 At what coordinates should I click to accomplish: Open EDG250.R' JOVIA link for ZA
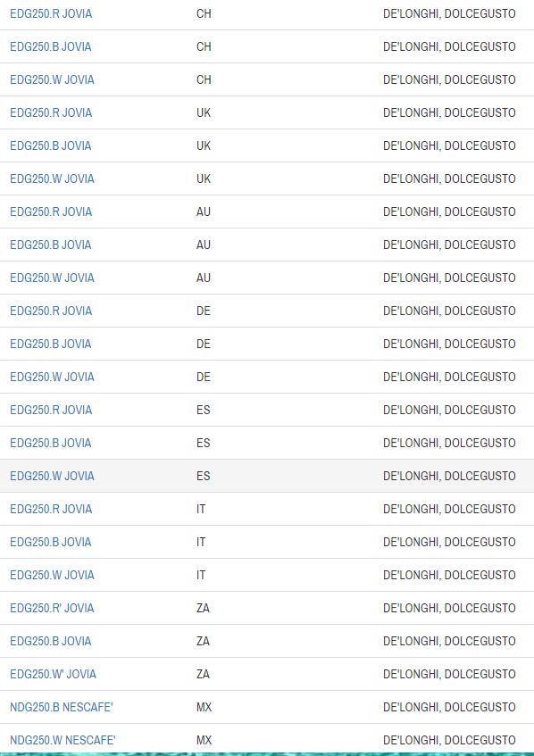(52, 608)
